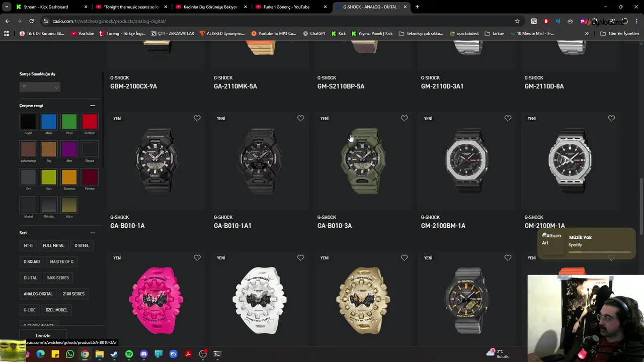Open Spotify from the taskbar
This screenshot has width=644, height=362.
(129, 354)
